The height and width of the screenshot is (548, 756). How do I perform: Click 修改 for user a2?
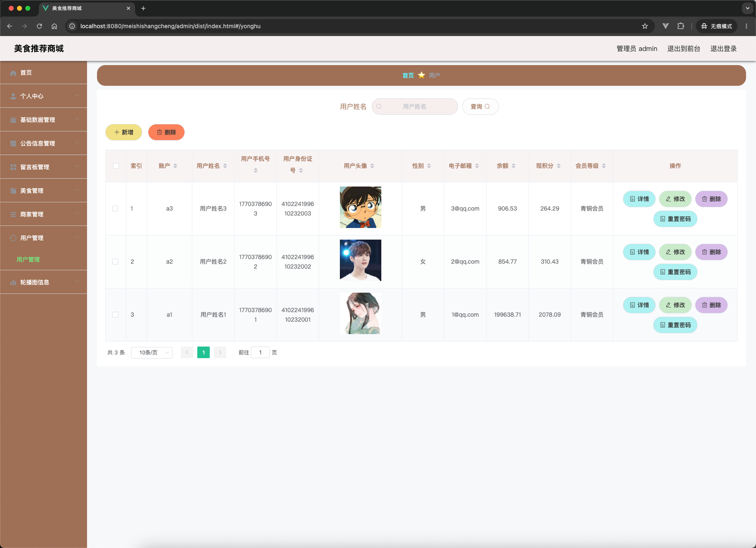pos(675,252)
